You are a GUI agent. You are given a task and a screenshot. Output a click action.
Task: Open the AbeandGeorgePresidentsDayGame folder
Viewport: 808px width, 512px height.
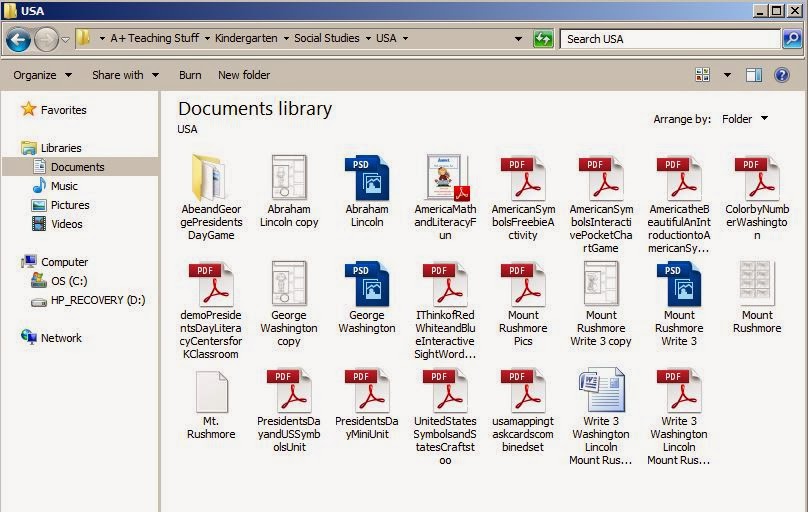[211, 197]
